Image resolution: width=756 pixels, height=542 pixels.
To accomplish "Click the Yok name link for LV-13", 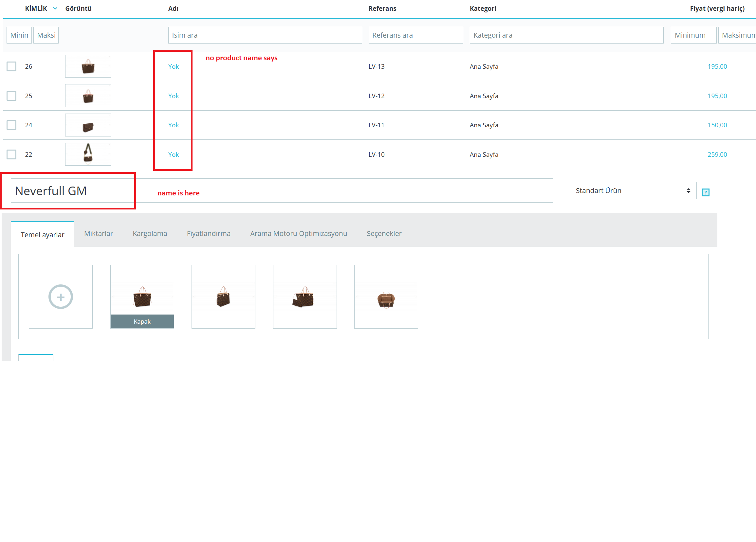I will (173, 66).
